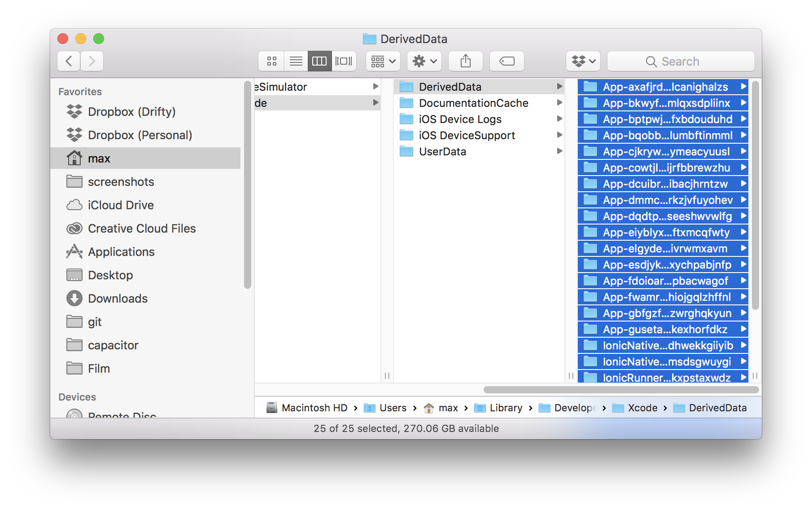Open the grouping options dropdown
The height and width of the screenshot is (511, 812).
(x=382, y=61)
